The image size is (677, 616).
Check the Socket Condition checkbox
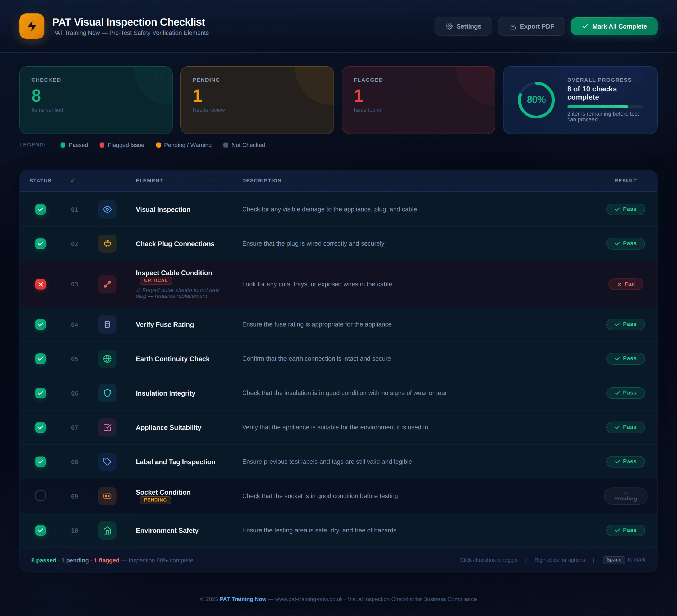click(x=41, y=496)
